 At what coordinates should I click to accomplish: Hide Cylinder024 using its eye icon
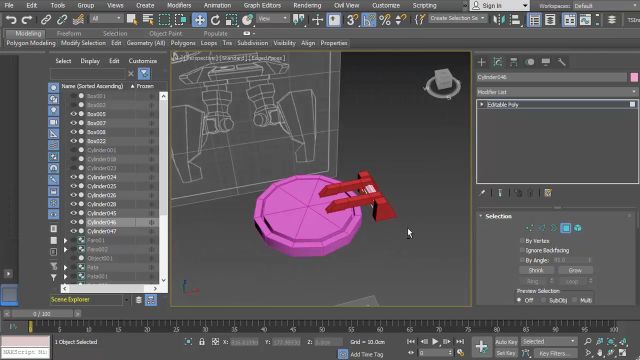73,177
